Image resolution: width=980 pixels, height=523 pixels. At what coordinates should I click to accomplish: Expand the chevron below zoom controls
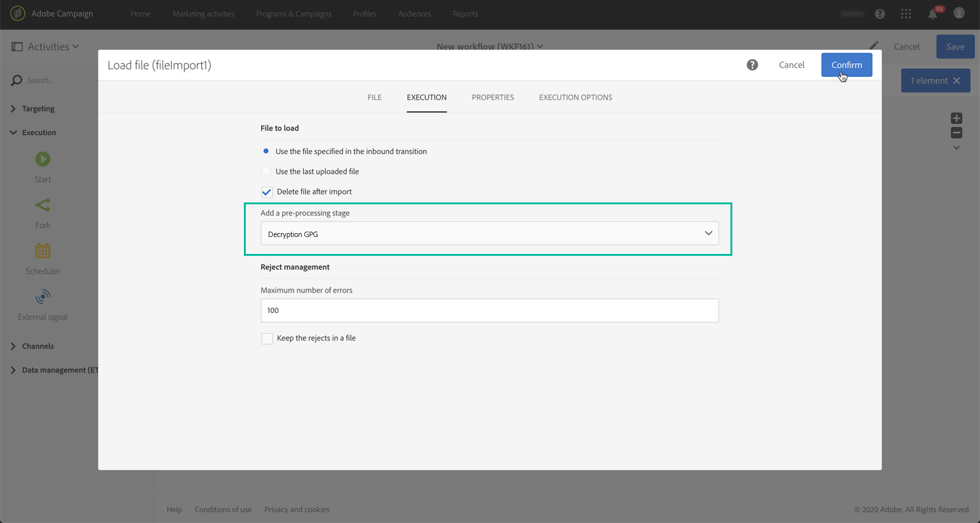(957, 148)
